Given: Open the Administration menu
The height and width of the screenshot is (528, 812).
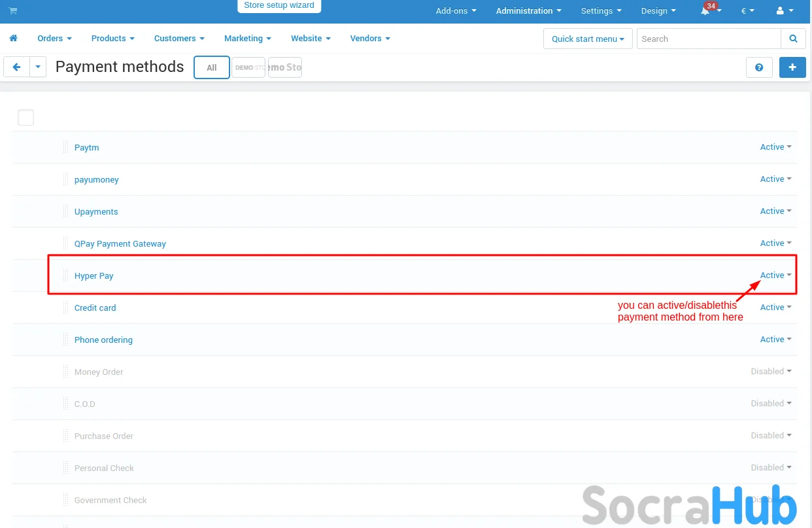Looking at the screenshot, I should point(528,11).
